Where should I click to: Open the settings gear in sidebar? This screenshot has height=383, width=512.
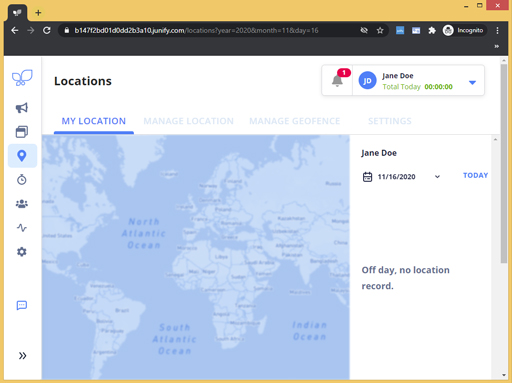[22, 252]
